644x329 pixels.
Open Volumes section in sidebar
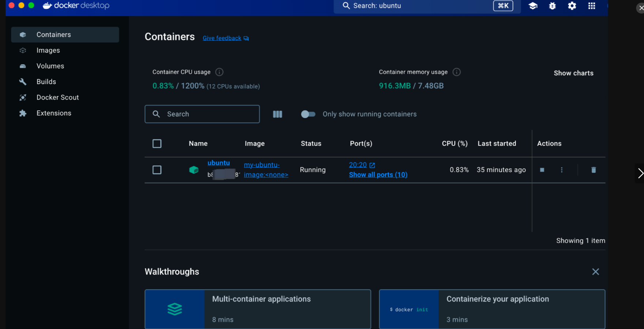click(50, 66)
